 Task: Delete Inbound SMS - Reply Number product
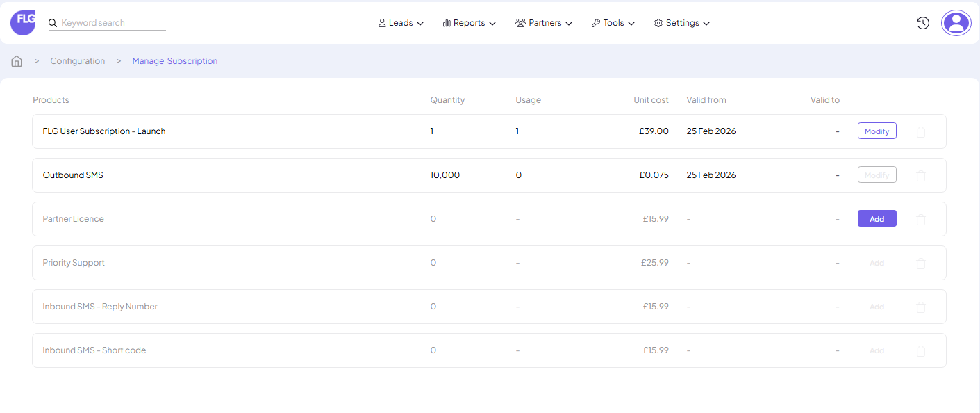(921, 307)
